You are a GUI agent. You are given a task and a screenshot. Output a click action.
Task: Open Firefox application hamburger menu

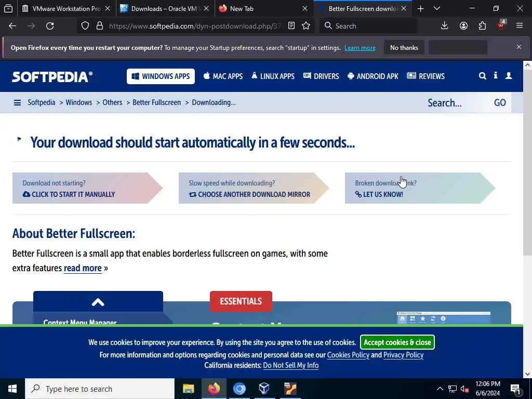[520, 26]
